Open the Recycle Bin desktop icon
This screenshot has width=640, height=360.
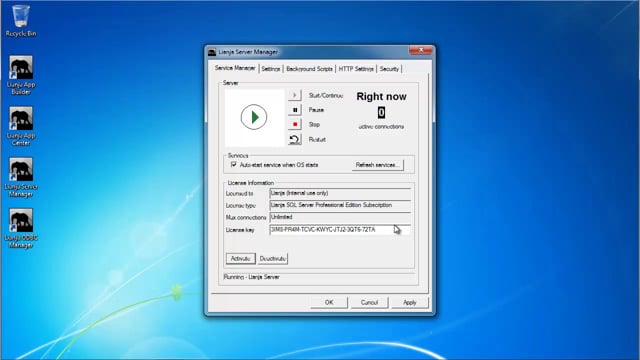pyautogui.click(x=20, y=20)
